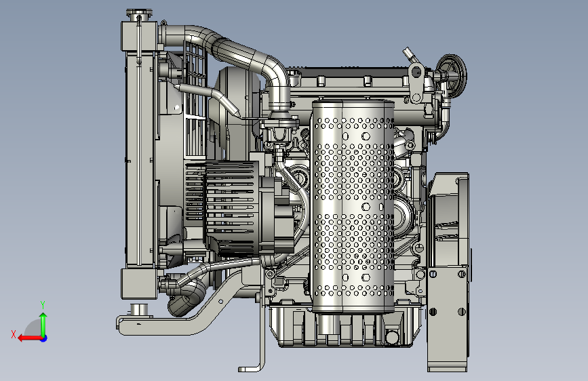Click the red X axis arrow of the triad

coord(30,338)
